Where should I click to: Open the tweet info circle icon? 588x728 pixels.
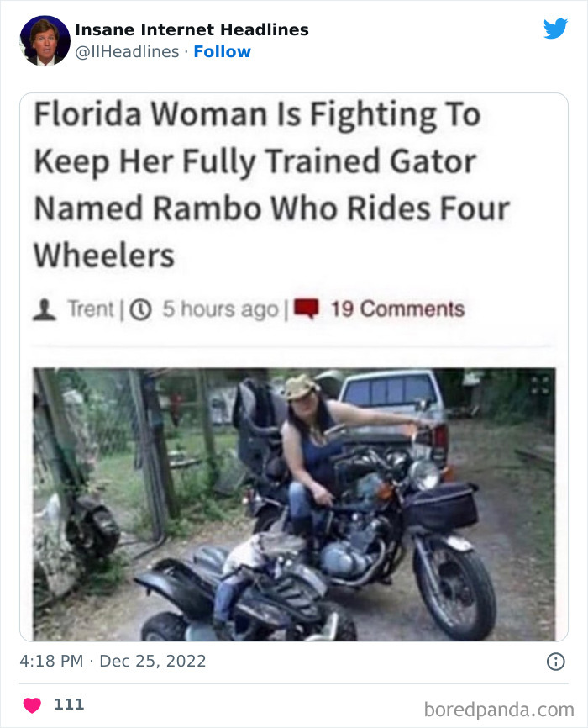(555, 661)
